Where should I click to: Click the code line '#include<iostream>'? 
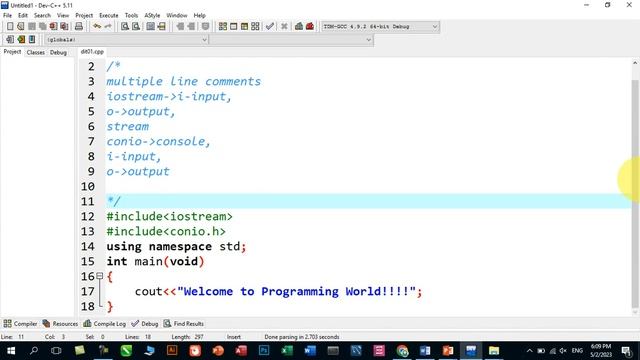coord(169,216)
